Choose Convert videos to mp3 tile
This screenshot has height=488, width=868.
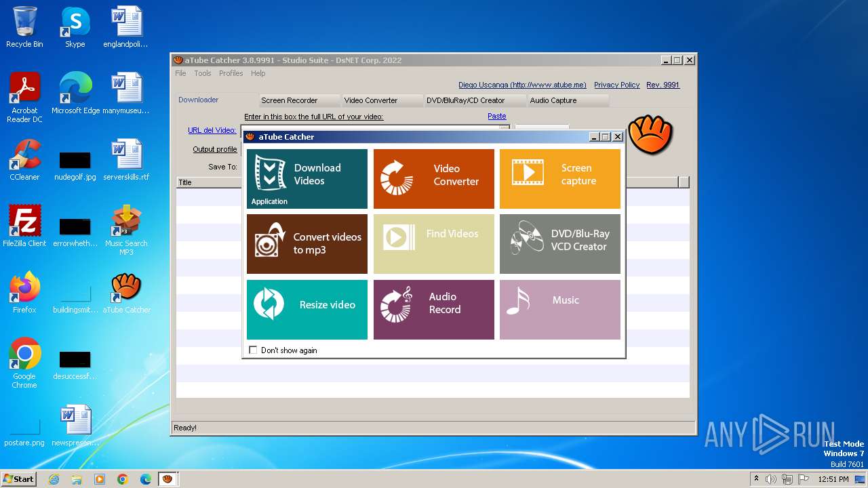[x=307, y=244]
